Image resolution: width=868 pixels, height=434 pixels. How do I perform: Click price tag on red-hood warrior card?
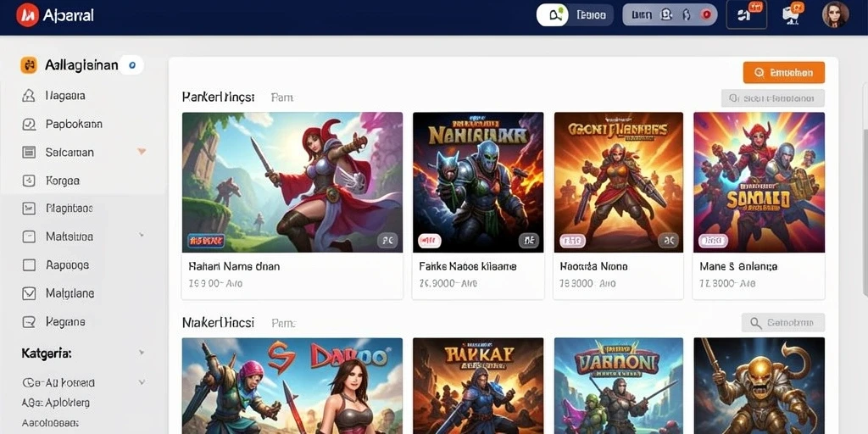[206, 240]
